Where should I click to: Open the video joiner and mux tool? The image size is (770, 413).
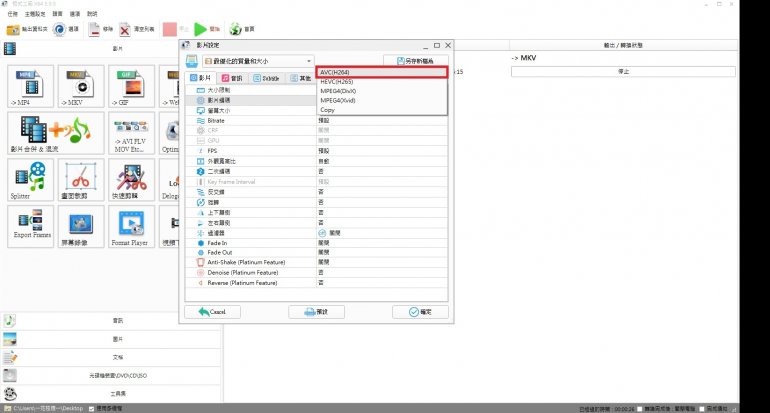(x=56, y=133)
